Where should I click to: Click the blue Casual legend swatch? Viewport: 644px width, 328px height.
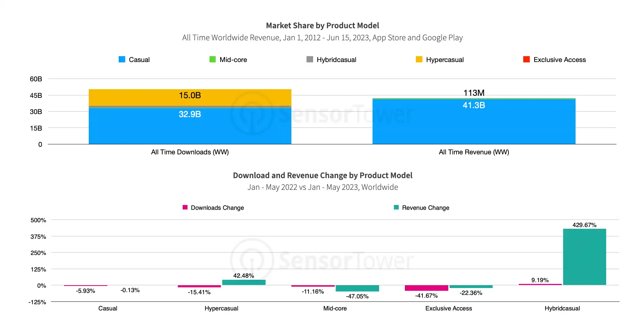coord(122,59)
